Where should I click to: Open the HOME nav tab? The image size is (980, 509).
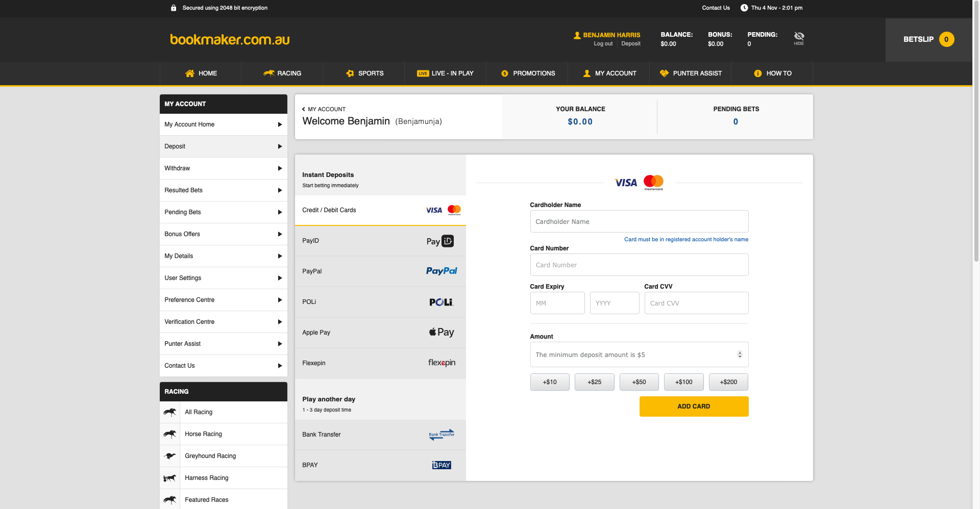tap(201, 73)
